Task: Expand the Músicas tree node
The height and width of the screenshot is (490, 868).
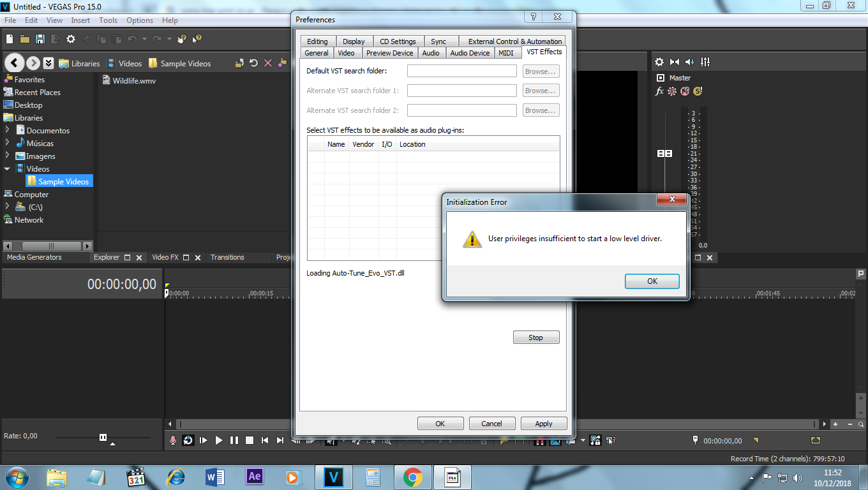Action: click(x=8, y=142)
